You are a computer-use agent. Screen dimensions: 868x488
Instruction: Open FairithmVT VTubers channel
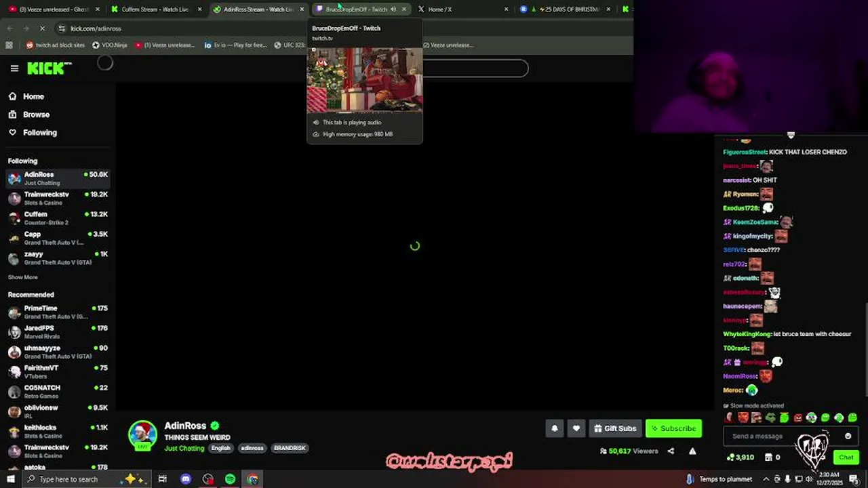pyautogui.click(x=58, y=371)
